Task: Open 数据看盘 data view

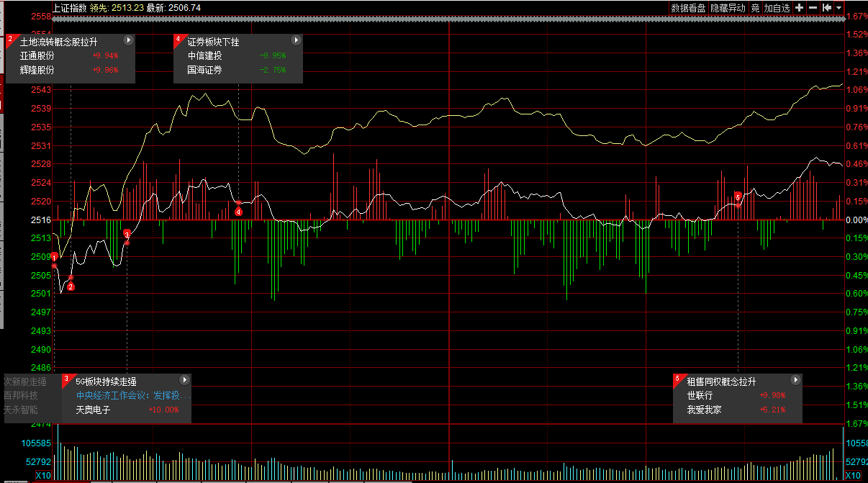Action: point(689,8)
